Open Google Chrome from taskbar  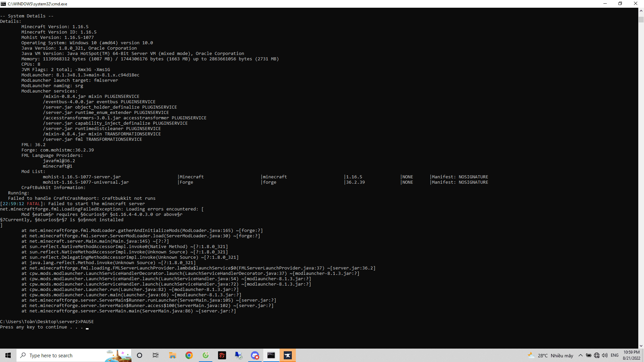[x=189, y=355]
